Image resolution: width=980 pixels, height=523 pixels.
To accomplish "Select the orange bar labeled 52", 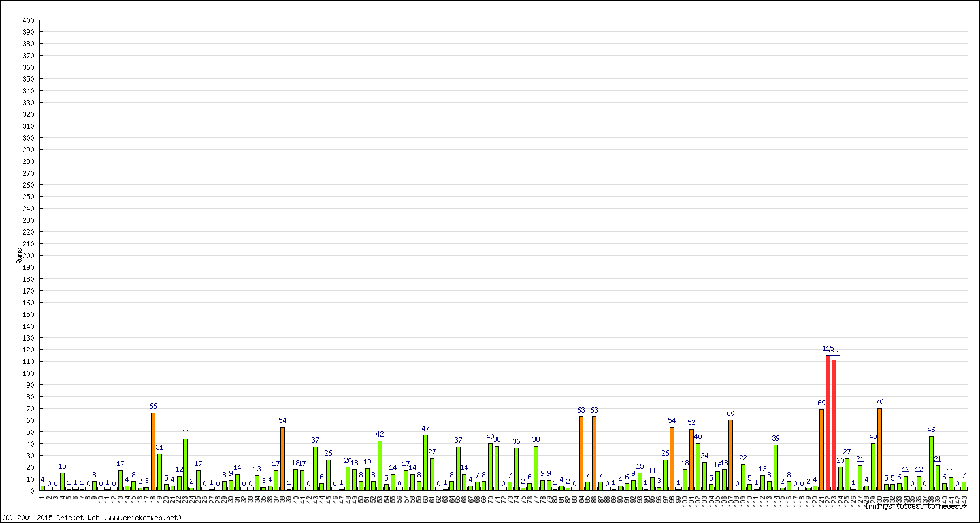I will (692, 460).
